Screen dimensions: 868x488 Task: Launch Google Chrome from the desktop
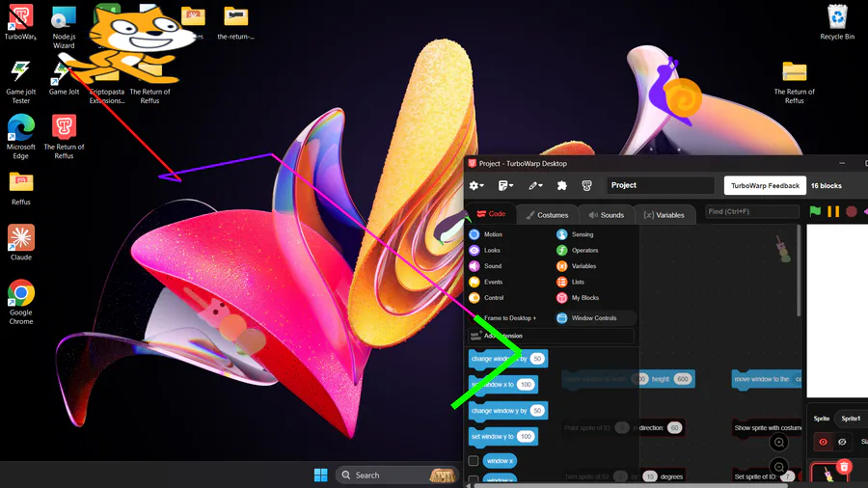tap(21, 302)
